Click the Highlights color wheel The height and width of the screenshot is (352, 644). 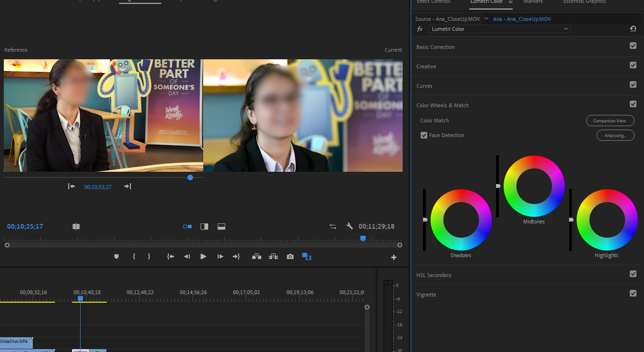click(607, 220)
